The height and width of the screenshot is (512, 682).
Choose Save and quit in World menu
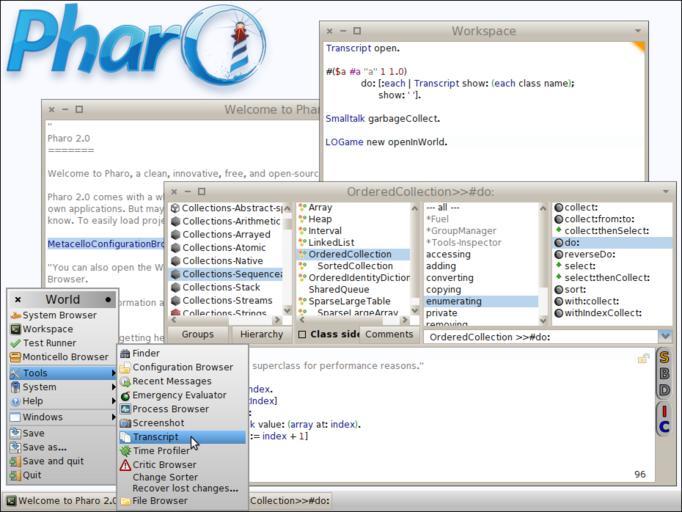52,461
